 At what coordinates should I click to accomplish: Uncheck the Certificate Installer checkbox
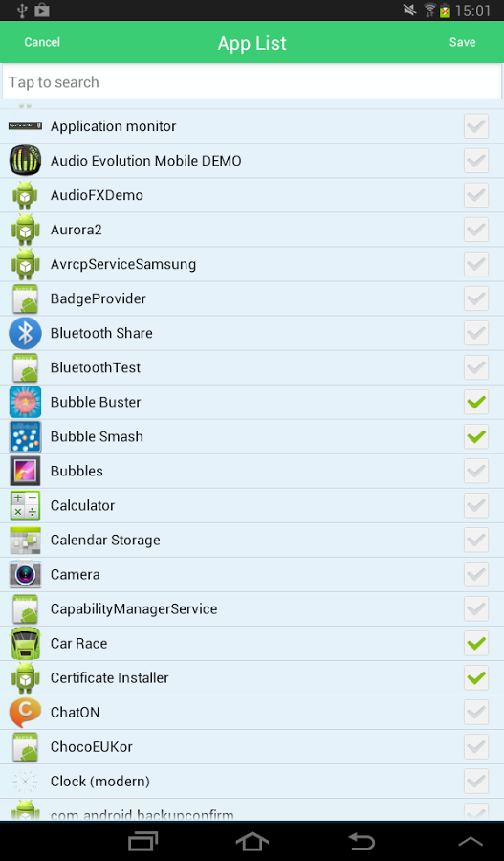476,678
